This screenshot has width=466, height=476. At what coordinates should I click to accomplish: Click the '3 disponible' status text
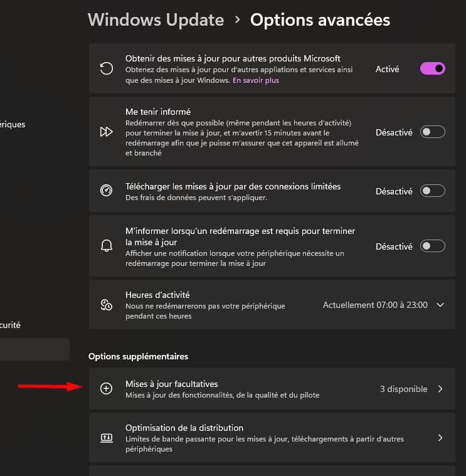click(x=404, y=389)
